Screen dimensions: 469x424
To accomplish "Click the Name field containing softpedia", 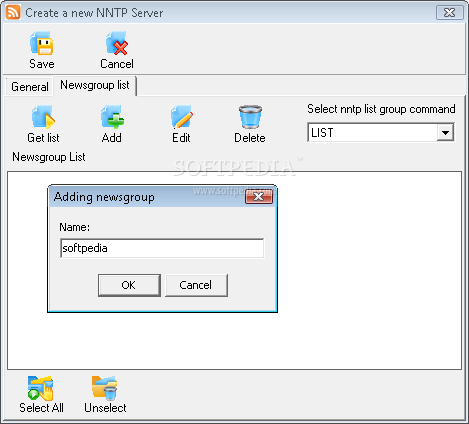I will (x=162, y=248).
